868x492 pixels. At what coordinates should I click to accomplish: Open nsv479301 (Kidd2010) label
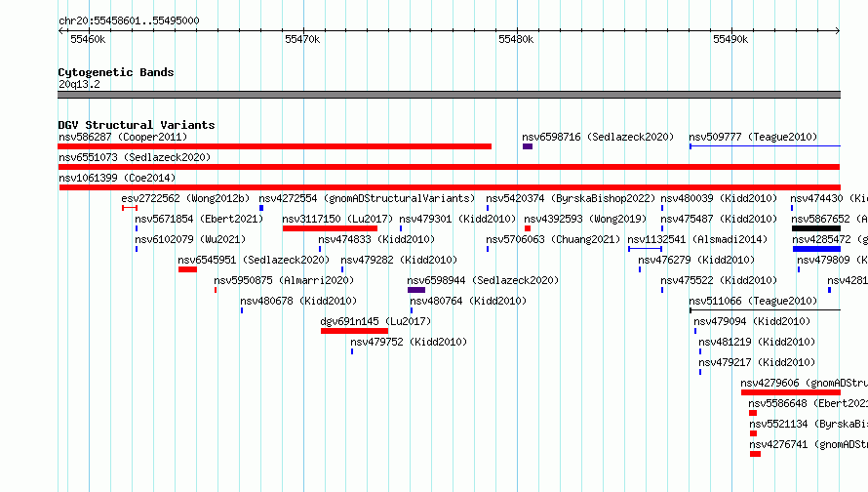click(457, 219)
